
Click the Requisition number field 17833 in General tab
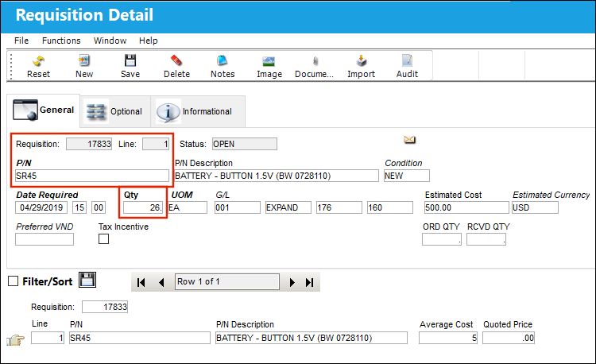(x=89, y=144)
